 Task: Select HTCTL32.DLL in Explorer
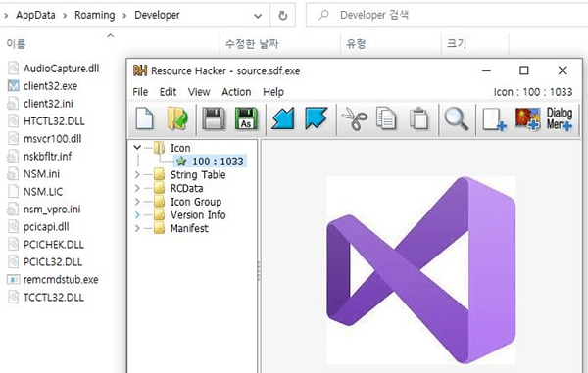[x=46, y=121]
